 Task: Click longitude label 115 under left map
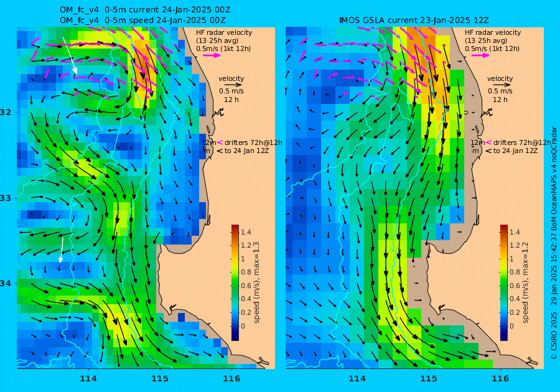click(160, 378)
